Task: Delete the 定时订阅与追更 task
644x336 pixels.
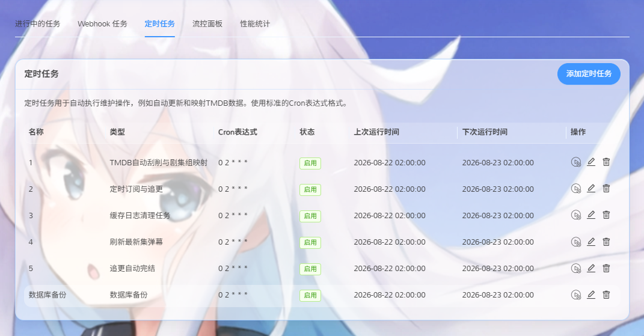Action: 606,189
